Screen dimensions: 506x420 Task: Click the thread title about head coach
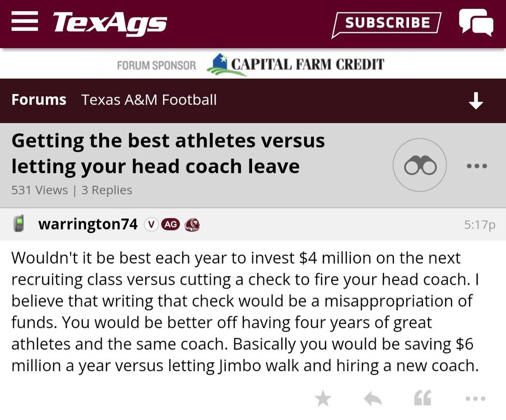click(168, 153)
